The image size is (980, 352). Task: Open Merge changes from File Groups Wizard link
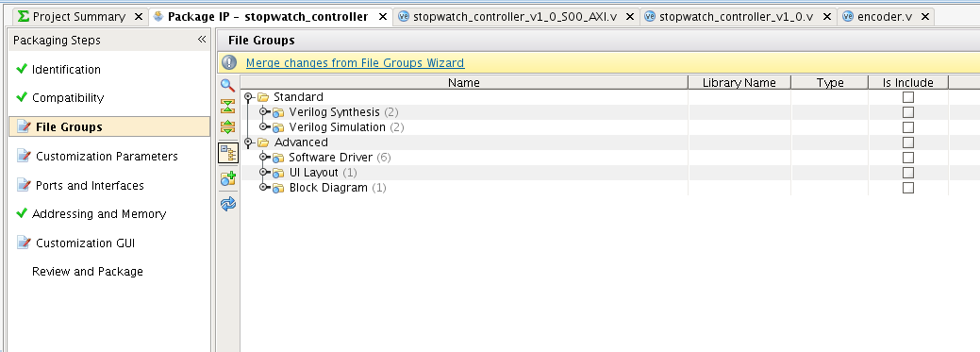355,62
